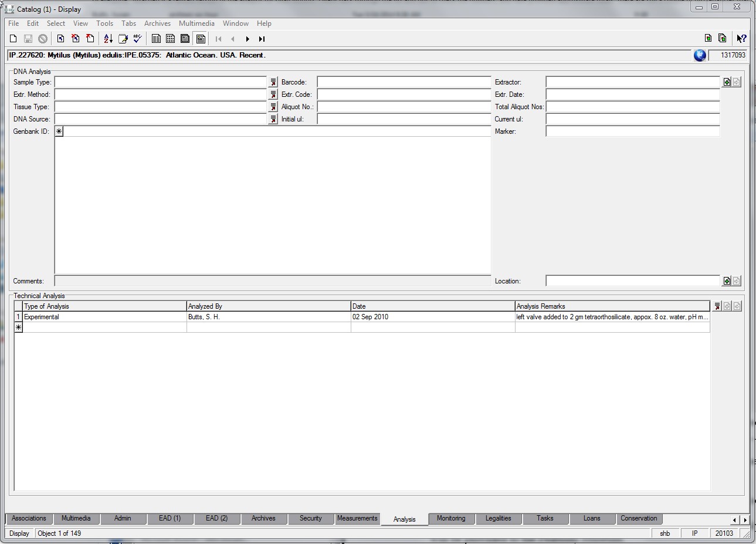Switch to contact sheet view icon

[x=185, y=39]
